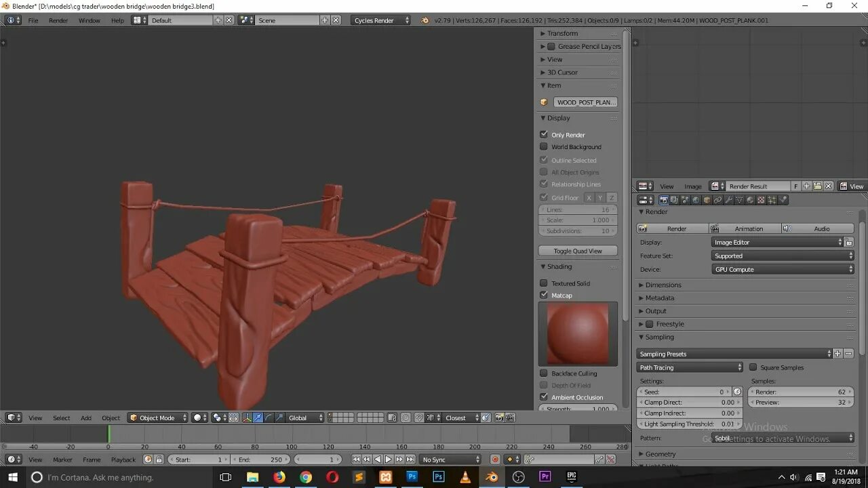Open the Object Mode dropdown
868x488 pixels.
(x=157, y=418)
